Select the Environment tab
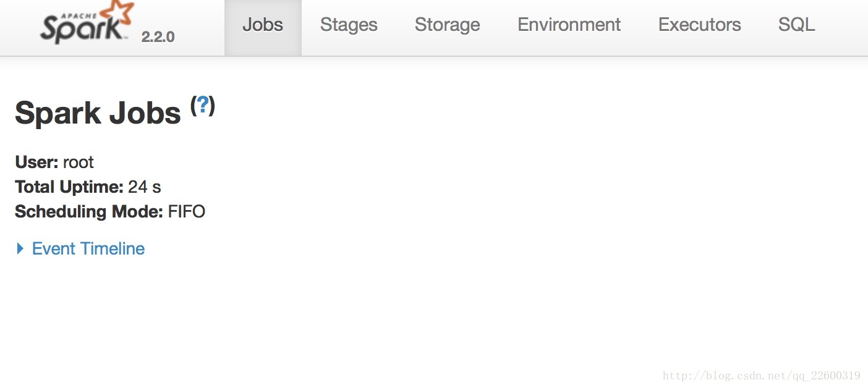868x388 pixels. click(569, 25)
